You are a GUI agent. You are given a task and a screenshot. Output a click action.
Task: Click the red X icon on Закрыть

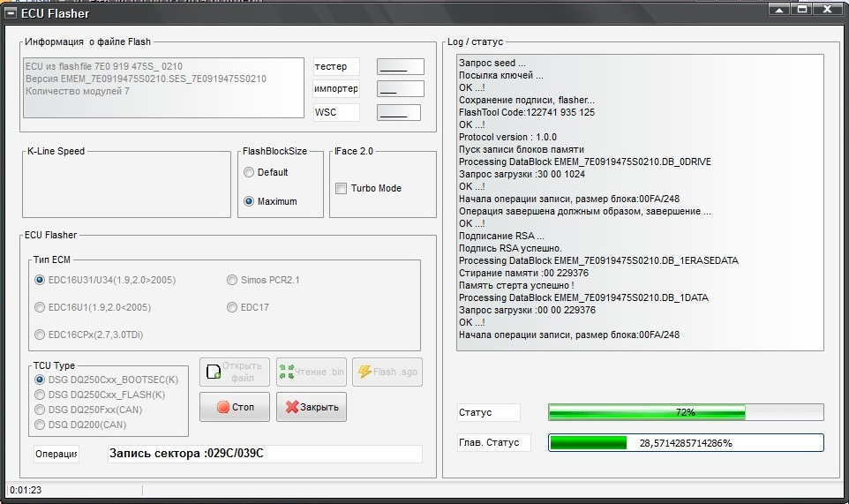pos(292,407)
